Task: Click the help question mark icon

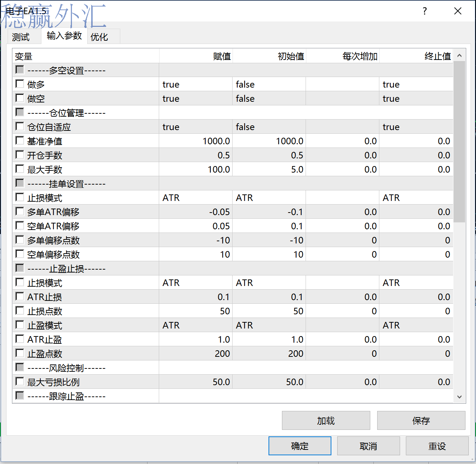Action: (x=425, y=11)
